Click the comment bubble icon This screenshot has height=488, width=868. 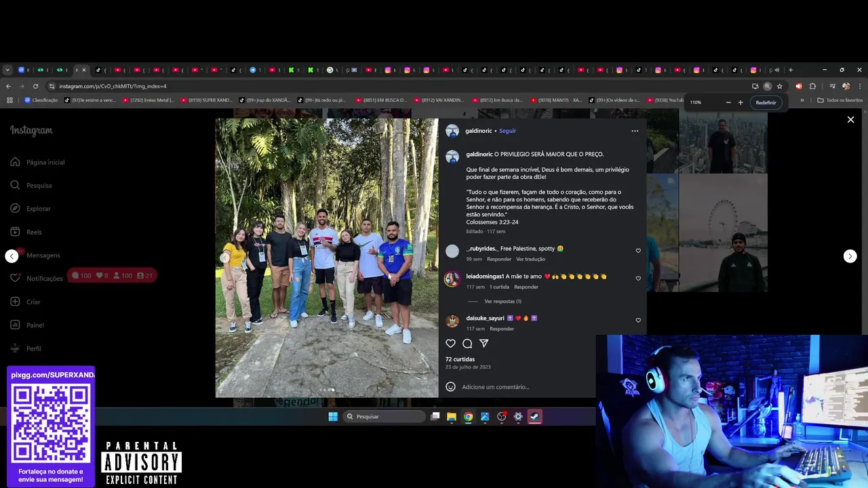pos(467,344)
